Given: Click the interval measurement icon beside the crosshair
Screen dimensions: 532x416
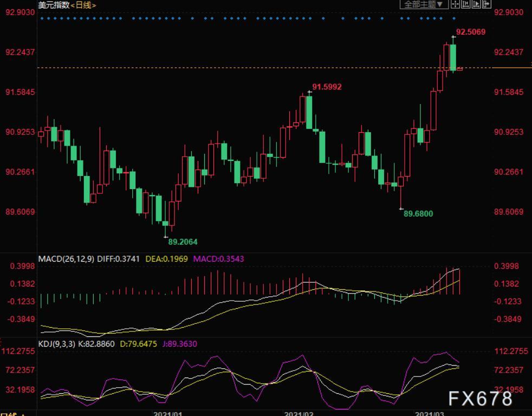Looking at the screenshot, I should coord(465,4).
